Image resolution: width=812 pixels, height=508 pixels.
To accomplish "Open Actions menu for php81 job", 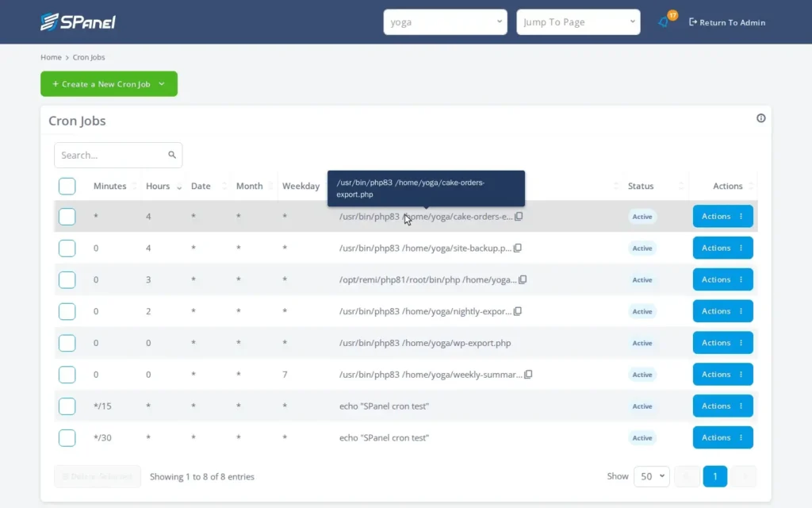I will point(723,279).
